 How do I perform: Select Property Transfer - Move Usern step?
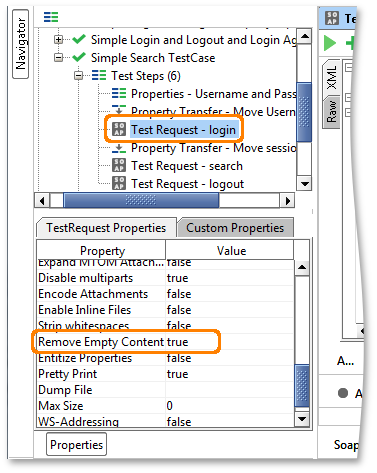[213, 111]
